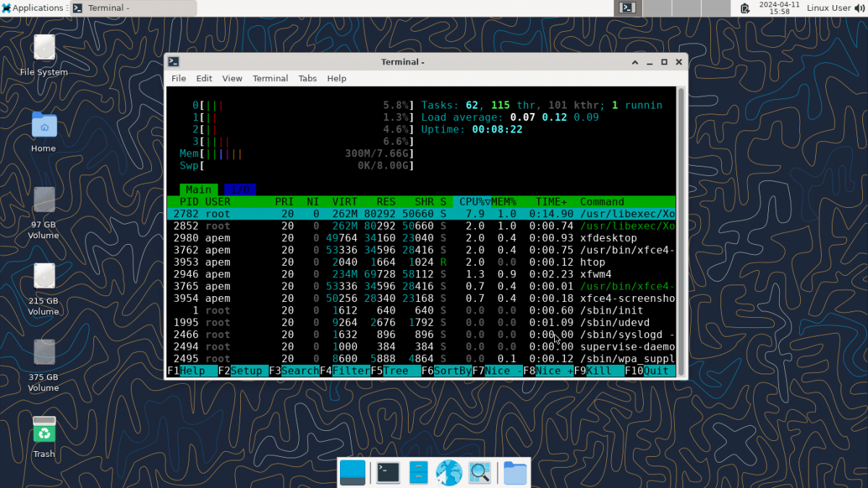The height and width of the screenshot is (488, 868).
Task: Select PID 2782 root process row
Action: point(421,214)
